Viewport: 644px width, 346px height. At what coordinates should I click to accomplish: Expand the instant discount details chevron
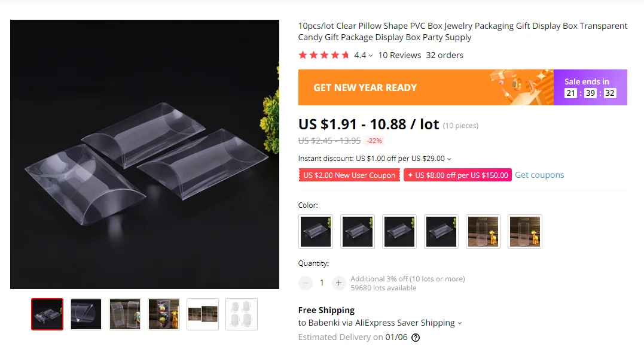(449, 159)
